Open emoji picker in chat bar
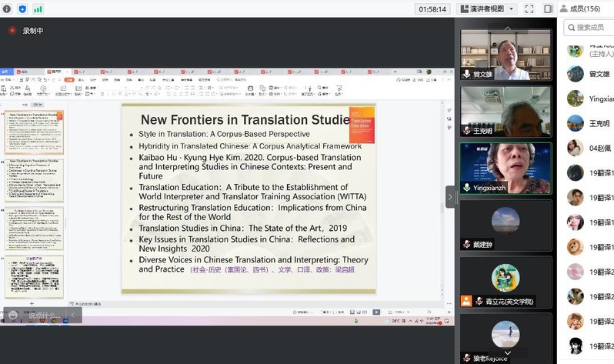This screenshot has height=364, width=614. point(13,315)
